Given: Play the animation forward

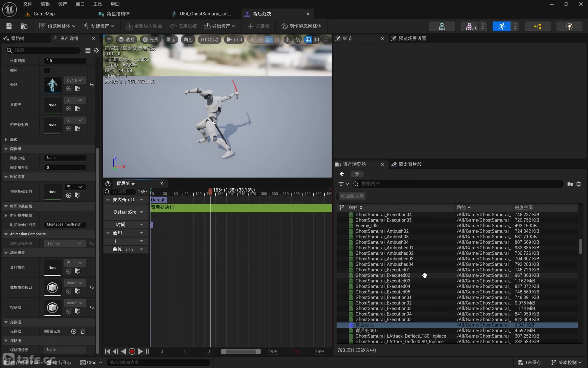Looking at the screenshot, I should 140,351.
